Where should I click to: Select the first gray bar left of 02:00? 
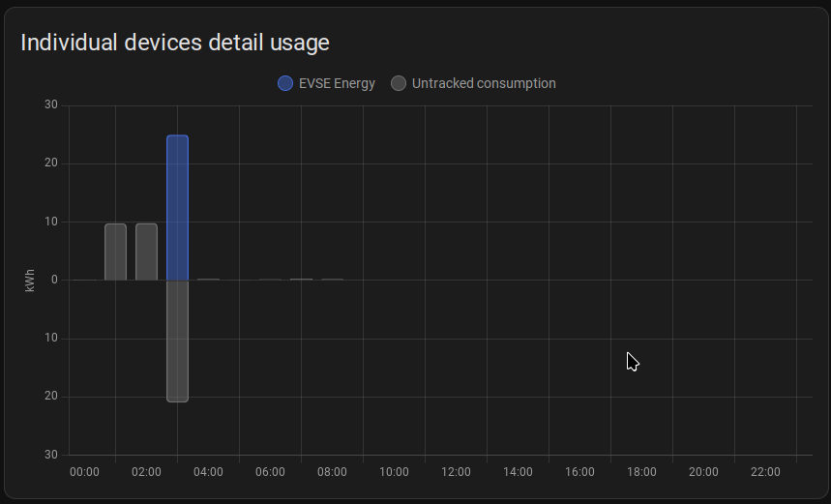click(x=116, y=252)
